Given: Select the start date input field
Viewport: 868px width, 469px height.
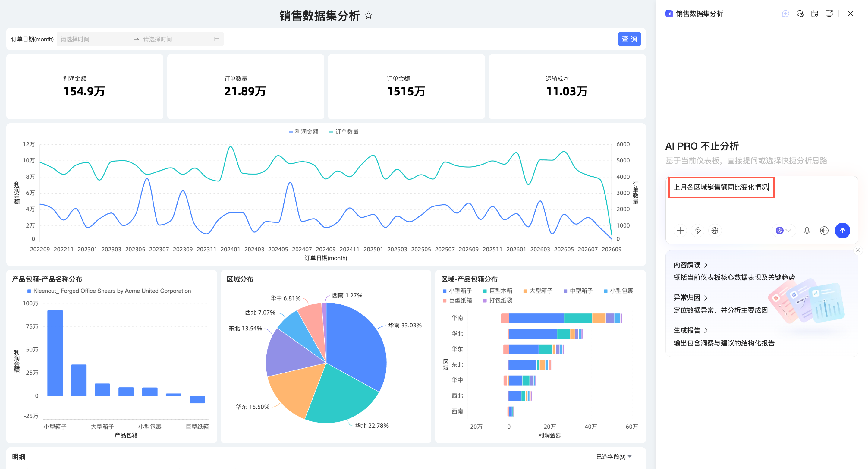Looking at the screenshot, I should pos(94,39).
